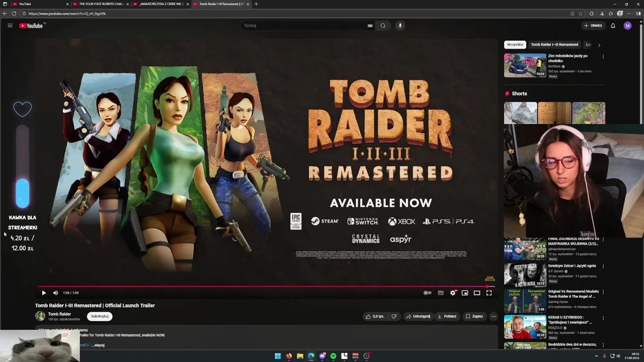Save the video with Zapisz button
The image size is (644, 362).
[x=474, y=316]
